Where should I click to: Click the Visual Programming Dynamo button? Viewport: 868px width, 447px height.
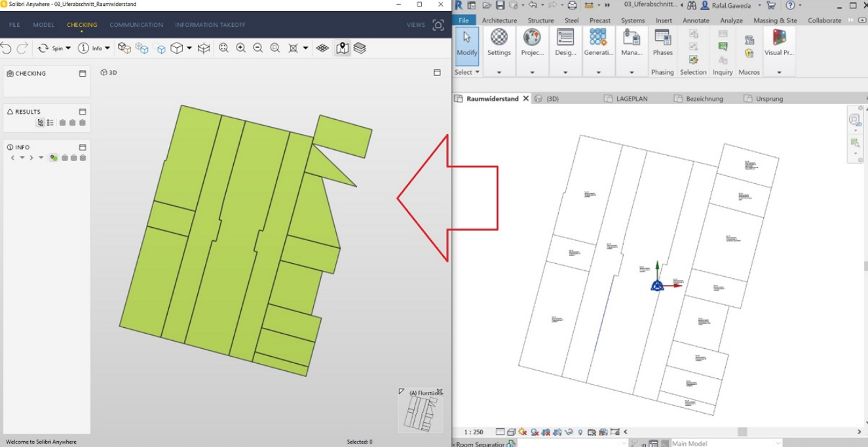click(779, 43)
